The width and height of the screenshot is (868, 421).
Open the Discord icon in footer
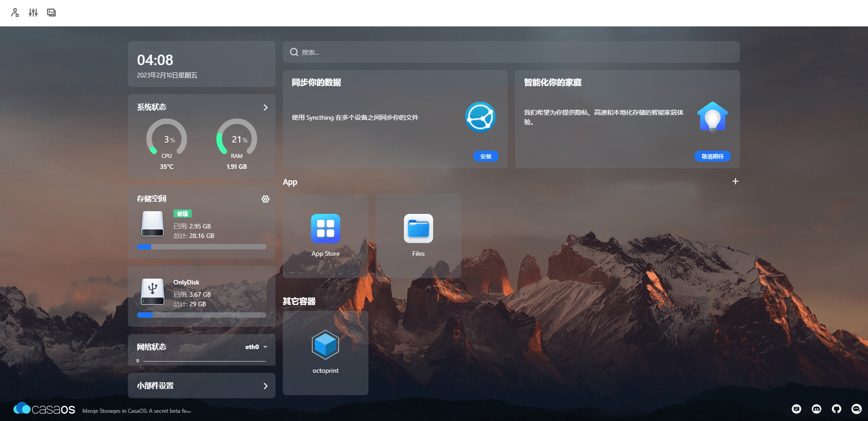[816, 409]
